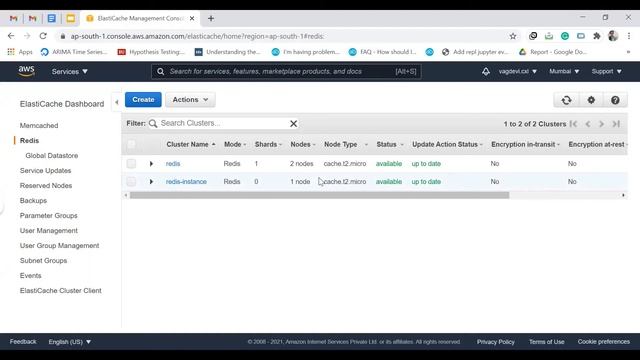Open the Chrome profile avatar

pos(613,36)
